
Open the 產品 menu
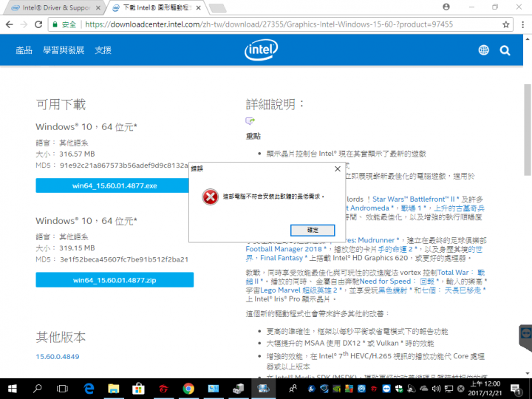(x=24, y=50)
